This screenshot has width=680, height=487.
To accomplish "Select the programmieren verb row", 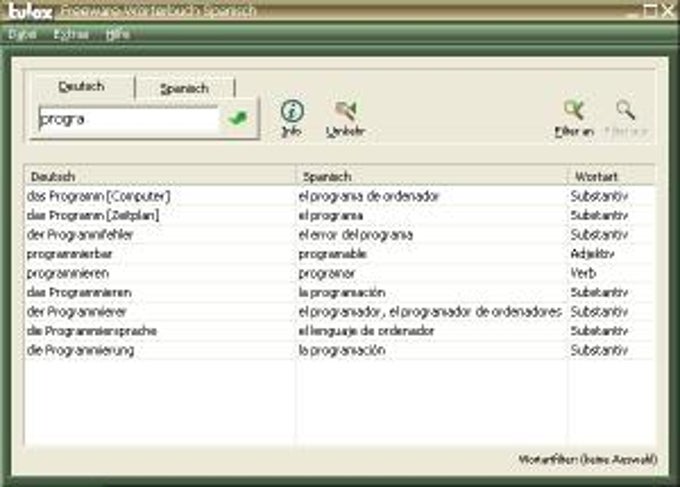I will click(x=340, y=273).
